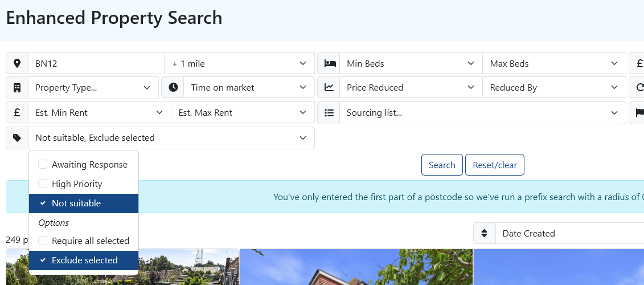Click the Enhanced Property Search heading

pyautogui.click(x=114, y=18)
